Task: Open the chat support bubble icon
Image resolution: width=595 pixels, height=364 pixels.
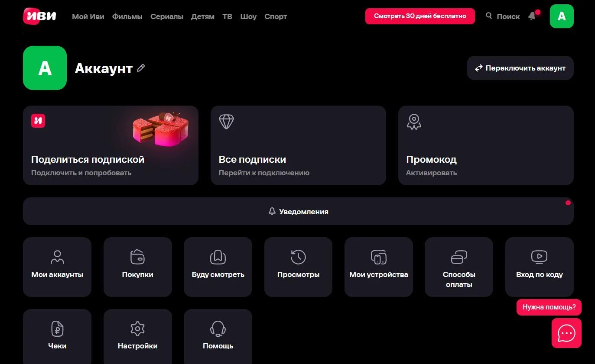Action: [x=566, y=333]
